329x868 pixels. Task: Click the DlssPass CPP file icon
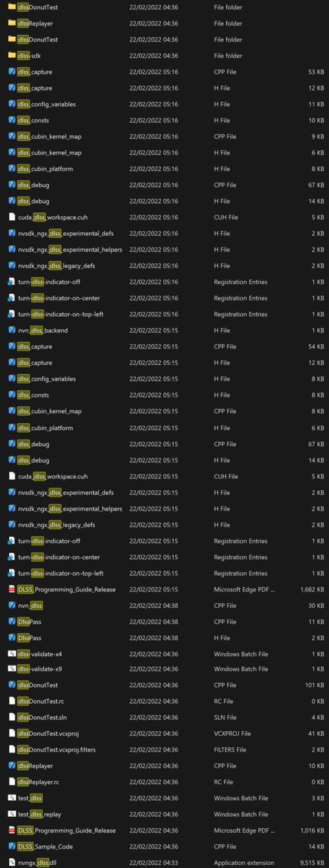12,622
